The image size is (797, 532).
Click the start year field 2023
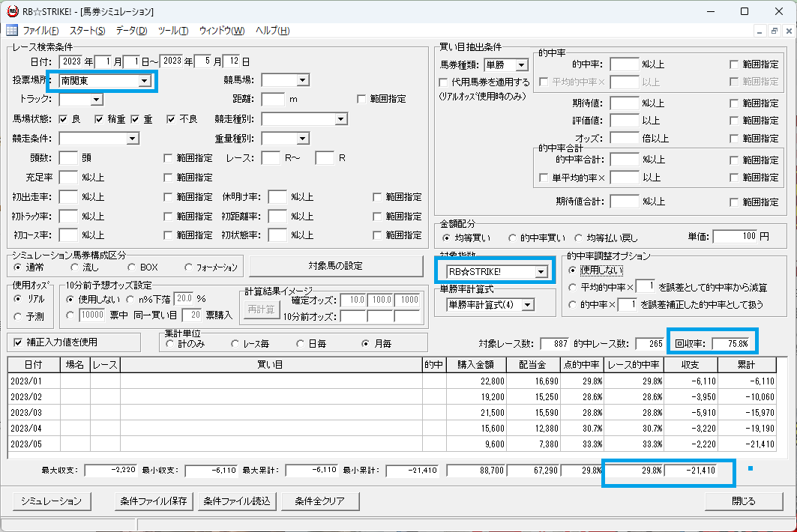(x=71, y=61)
